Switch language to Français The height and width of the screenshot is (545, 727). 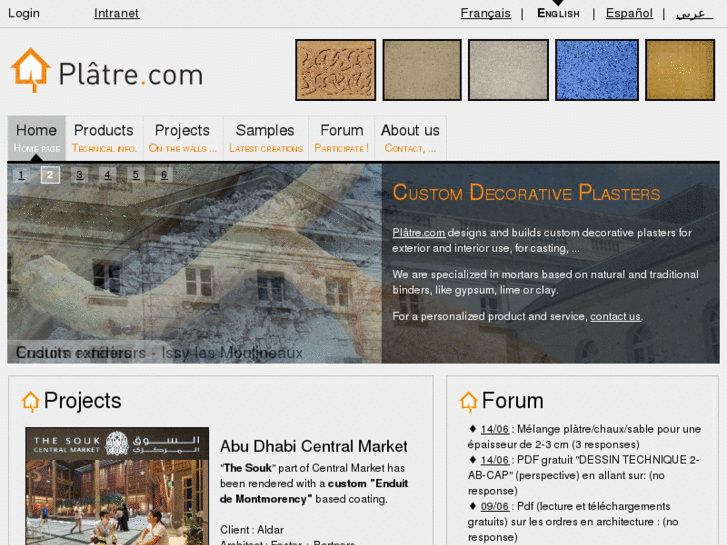(x=485, y=13)
